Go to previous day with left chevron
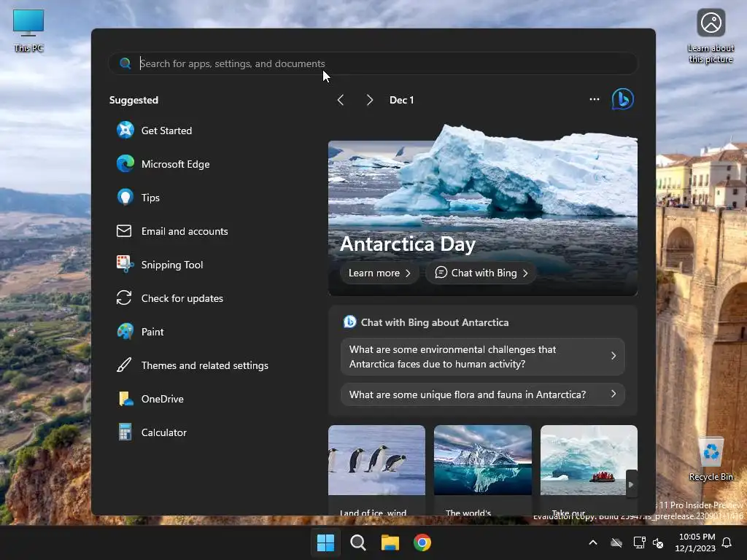The image size is (747, 560). 341,100
